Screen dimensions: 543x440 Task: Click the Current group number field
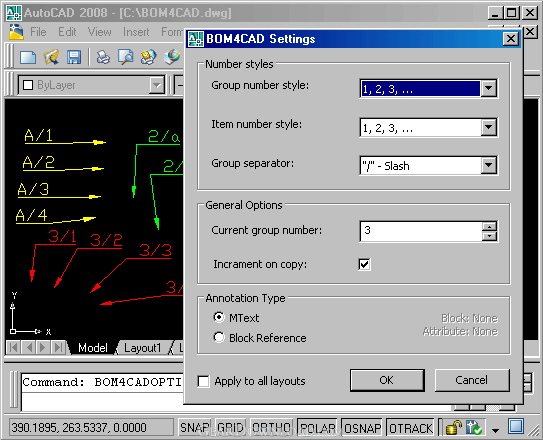point(421,231)
